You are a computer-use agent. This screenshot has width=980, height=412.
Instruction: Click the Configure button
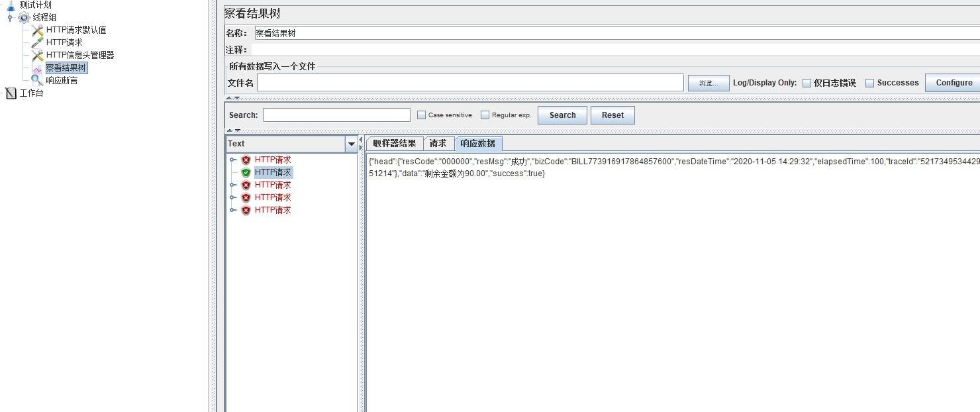(x=954, y=83)
